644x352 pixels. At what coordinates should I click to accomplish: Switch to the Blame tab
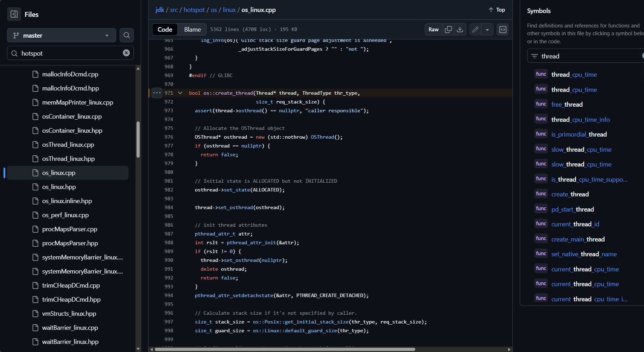(x=192, y=30)
